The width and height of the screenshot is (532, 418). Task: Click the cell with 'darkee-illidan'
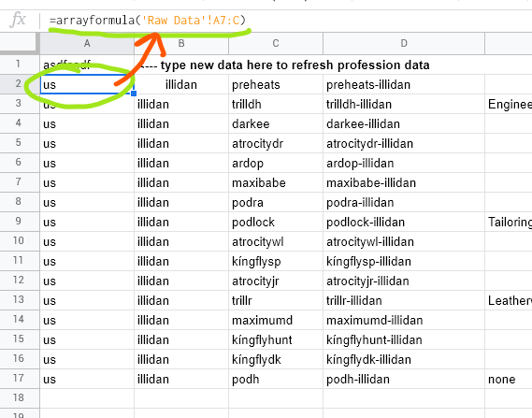click(x=404, y=123)
